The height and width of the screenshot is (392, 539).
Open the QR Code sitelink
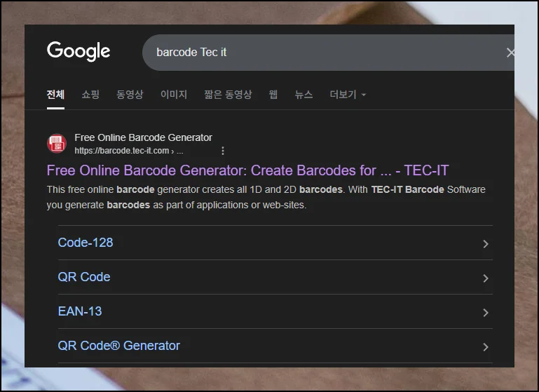click(x=84, y=277)
